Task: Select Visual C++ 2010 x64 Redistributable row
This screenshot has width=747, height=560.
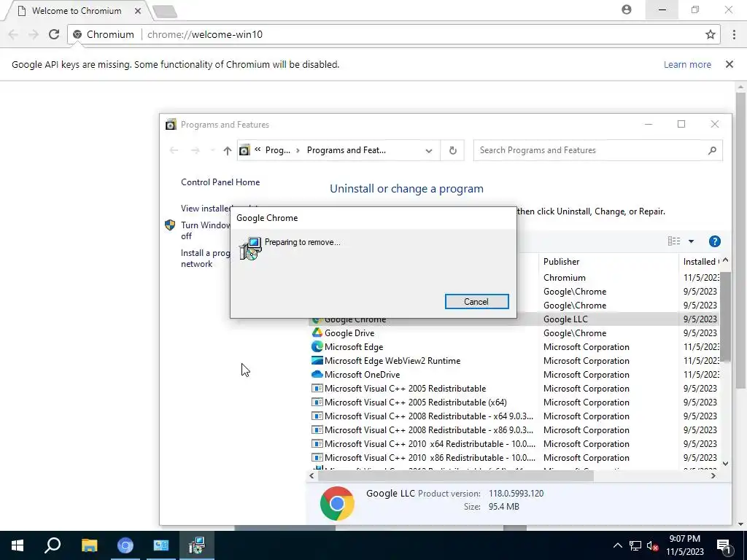Action: 514,443
